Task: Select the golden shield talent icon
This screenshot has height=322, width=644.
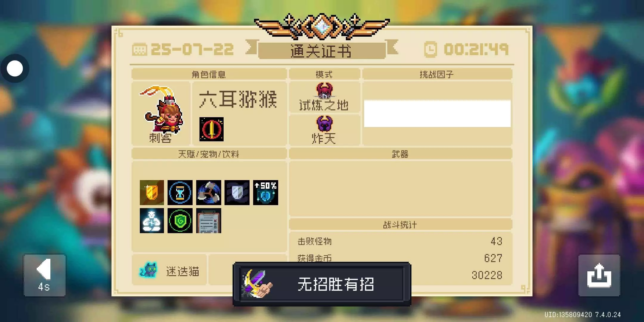Action: (152, 193)
